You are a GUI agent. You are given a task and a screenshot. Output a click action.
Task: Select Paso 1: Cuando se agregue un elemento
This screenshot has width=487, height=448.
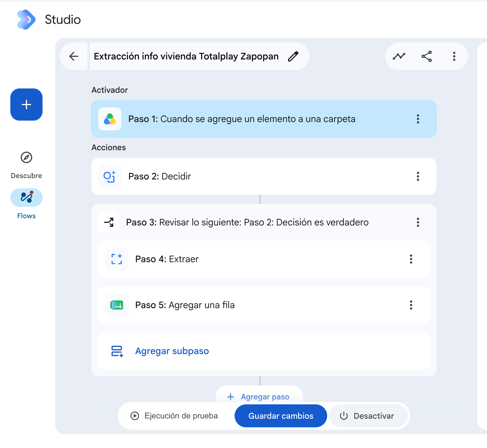pyautogui.click(x=264, y=119)
